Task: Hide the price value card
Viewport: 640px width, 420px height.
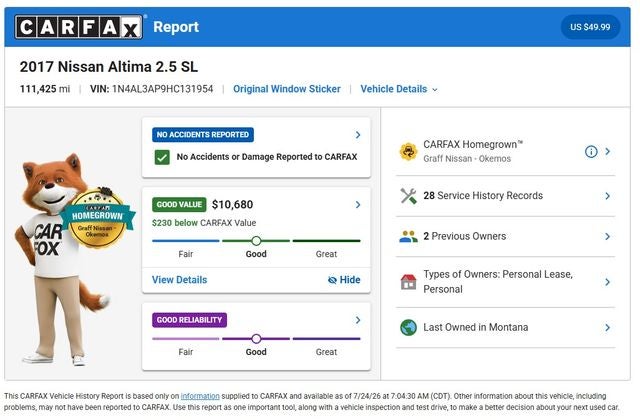Action: 344,280
